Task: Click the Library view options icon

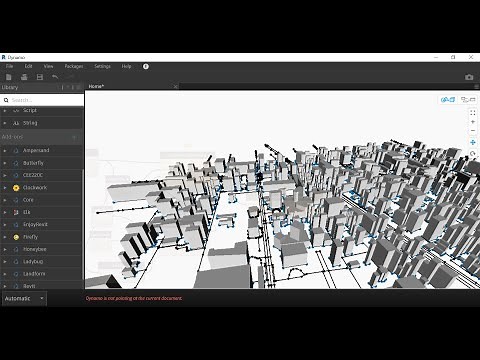Action: tap(79, 87)
